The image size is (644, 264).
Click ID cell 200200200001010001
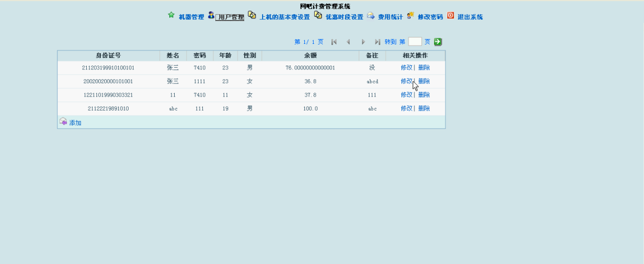[109, 81]
